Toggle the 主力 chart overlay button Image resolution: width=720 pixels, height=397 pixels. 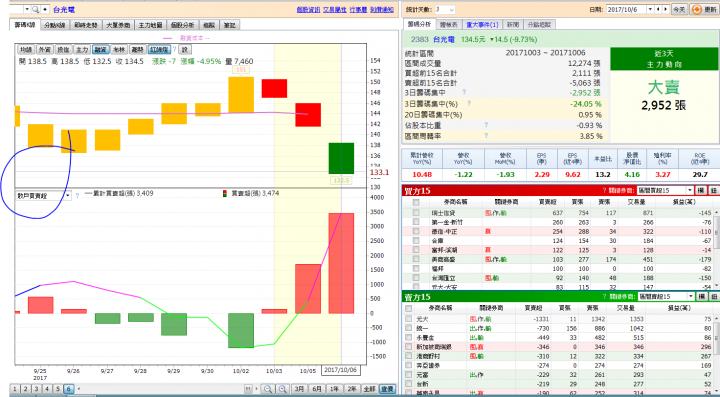point(82,50)
